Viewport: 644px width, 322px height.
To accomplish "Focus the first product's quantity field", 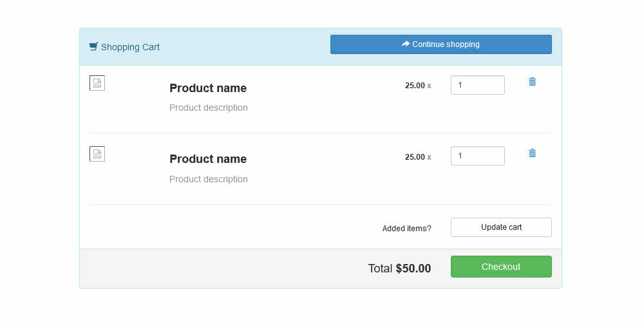I will (477, 85).
